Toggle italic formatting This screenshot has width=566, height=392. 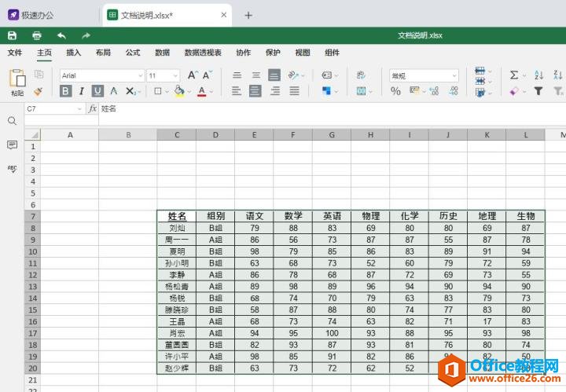[x=81, y=91]
